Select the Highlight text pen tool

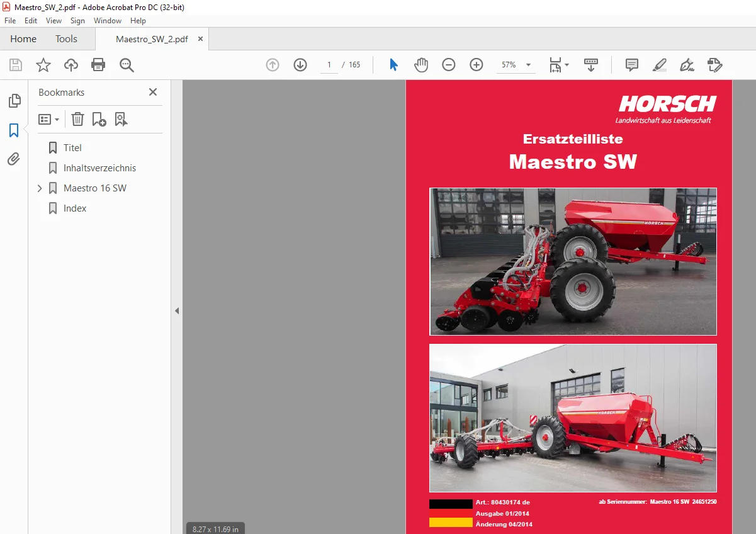coord(660,65)
